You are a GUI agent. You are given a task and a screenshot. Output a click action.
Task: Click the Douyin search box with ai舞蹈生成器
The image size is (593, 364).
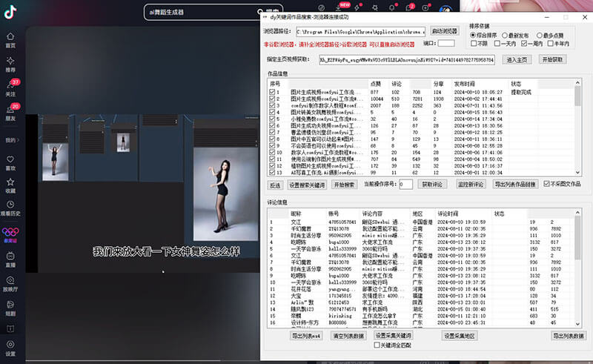pos(202,12)
